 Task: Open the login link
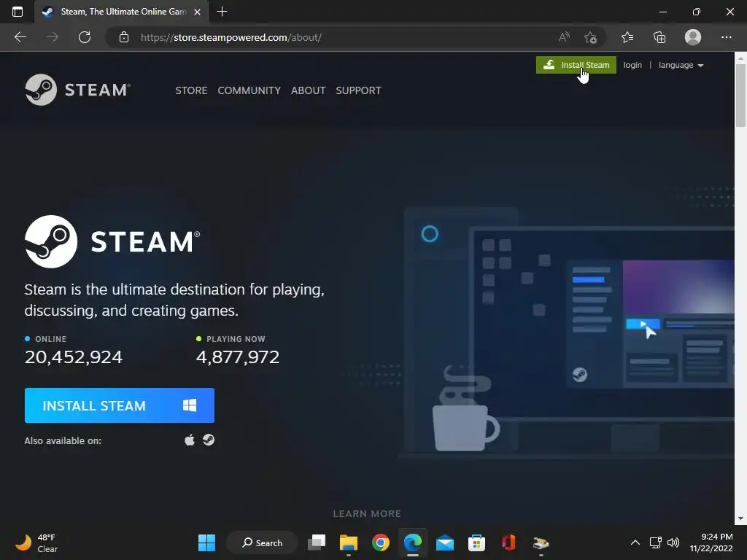pyautogui.click(x=632, y=65)
